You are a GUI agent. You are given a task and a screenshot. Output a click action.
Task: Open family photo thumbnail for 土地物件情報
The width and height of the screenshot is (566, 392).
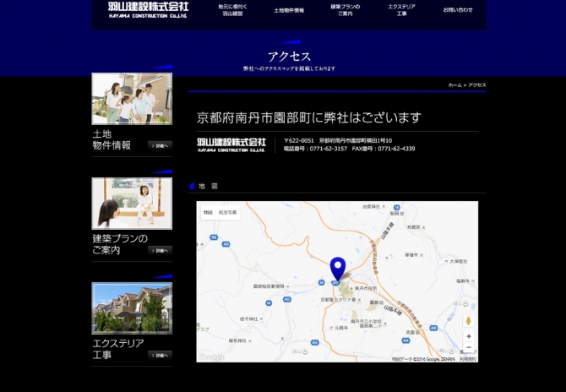[x=132, y=99]
